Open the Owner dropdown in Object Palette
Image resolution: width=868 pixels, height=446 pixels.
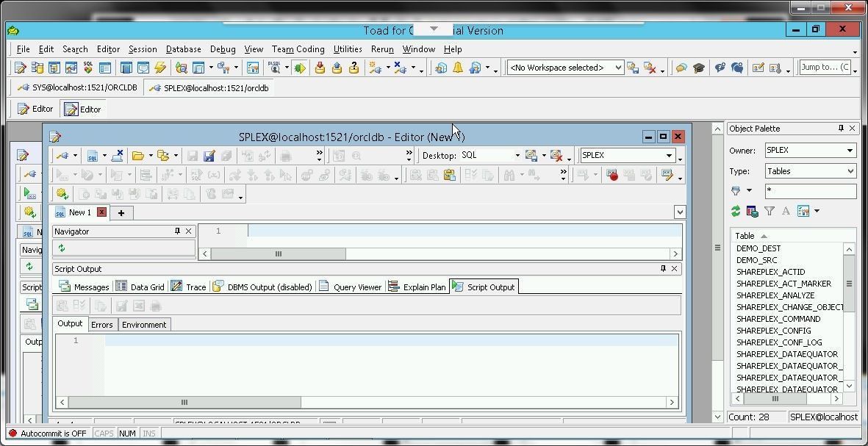click(x=850, y=151)
